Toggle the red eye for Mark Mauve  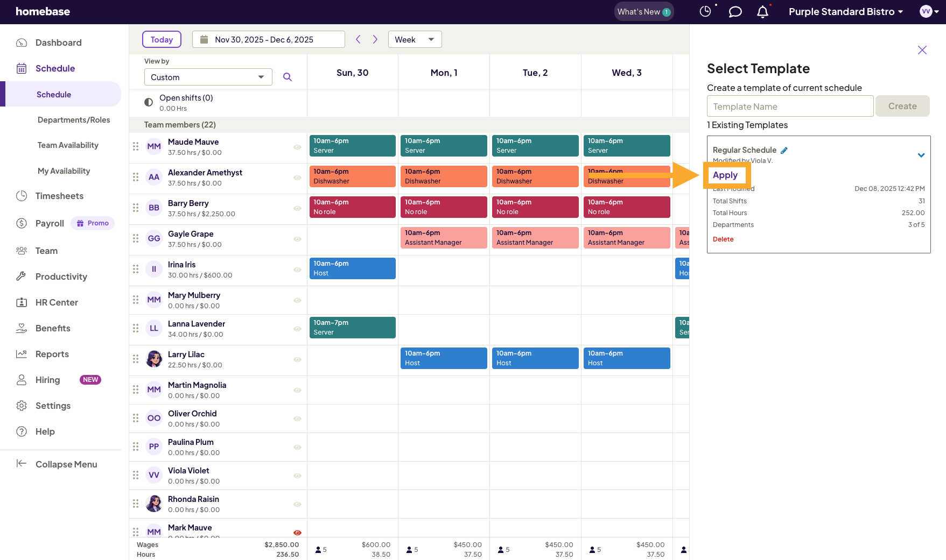click(x=297, y=533)
